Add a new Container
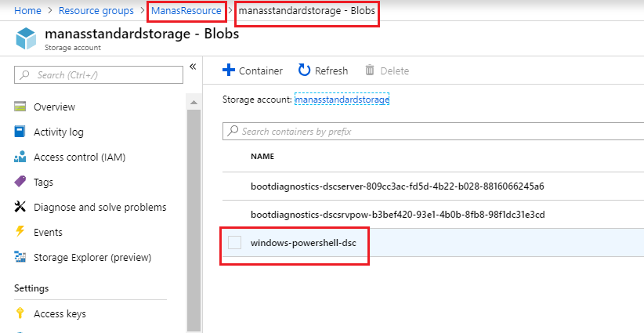644x333 pixels. click(252, 71)
